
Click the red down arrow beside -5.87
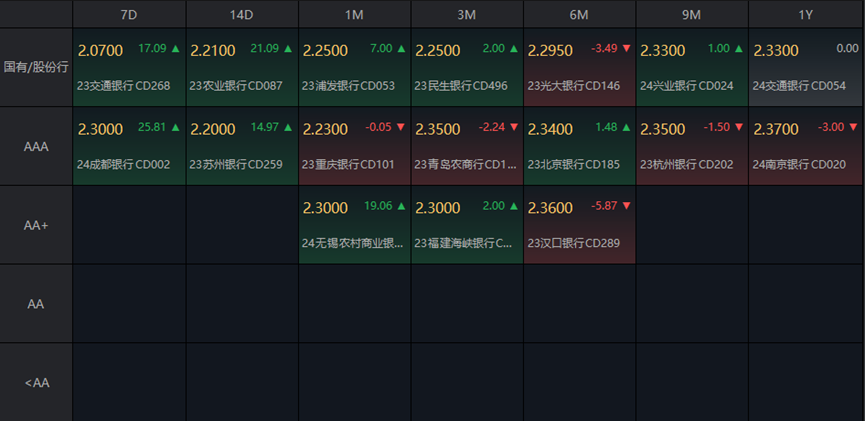click(x=626, y=206)
